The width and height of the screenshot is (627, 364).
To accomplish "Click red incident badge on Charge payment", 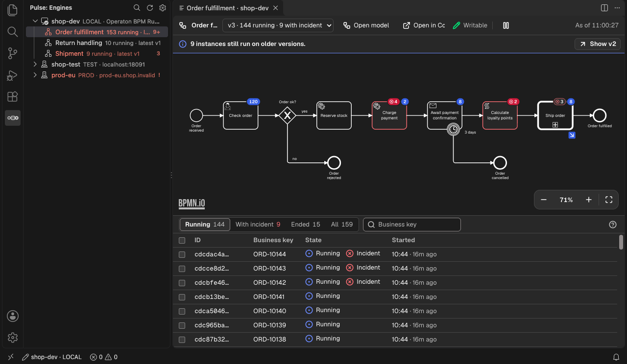I will pos(393,102).
